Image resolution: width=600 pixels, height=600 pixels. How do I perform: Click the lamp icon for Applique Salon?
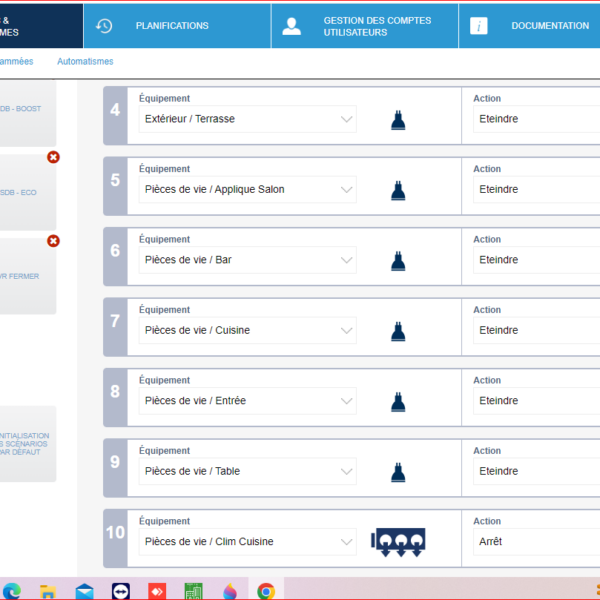click(398, 190)
